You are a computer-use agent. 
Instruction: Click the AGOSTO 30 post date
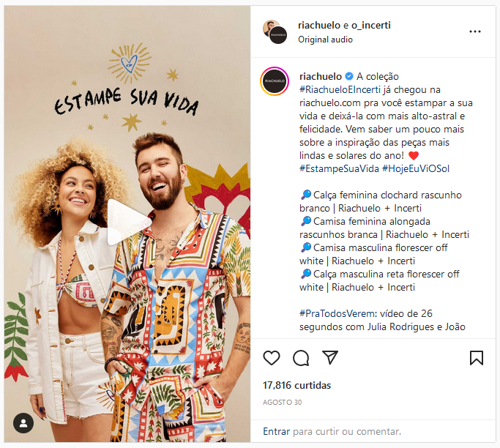pos(282,403)
